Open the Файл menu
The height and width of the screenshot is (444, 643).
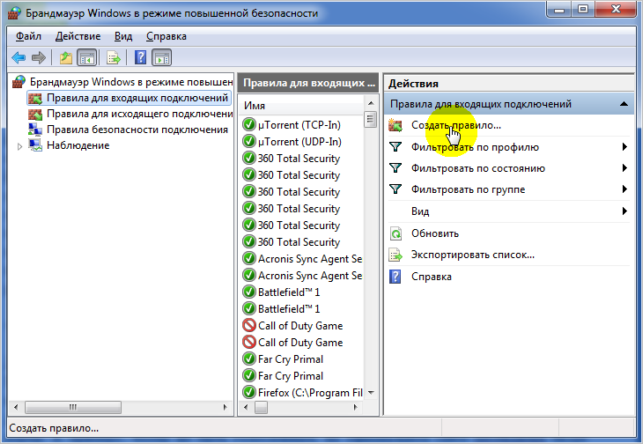(28, 36)
